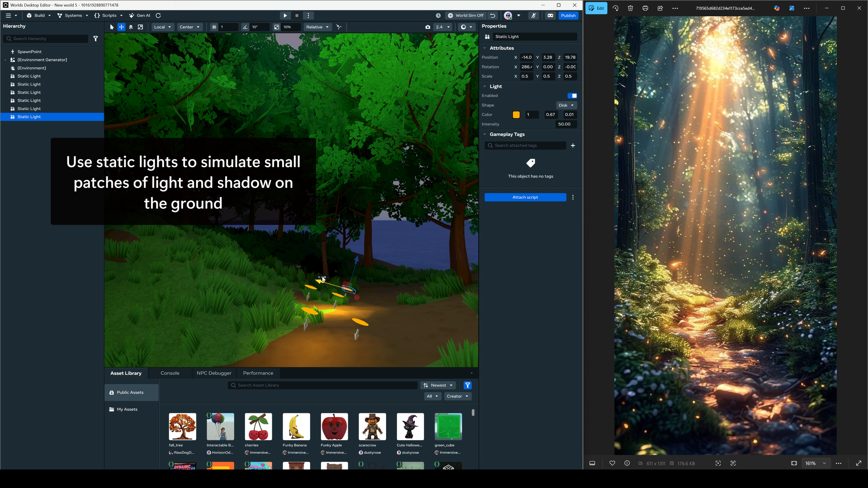The image size is (868, 488).
Task: Open the hierarchy filter icon
Action: point(95,39)
